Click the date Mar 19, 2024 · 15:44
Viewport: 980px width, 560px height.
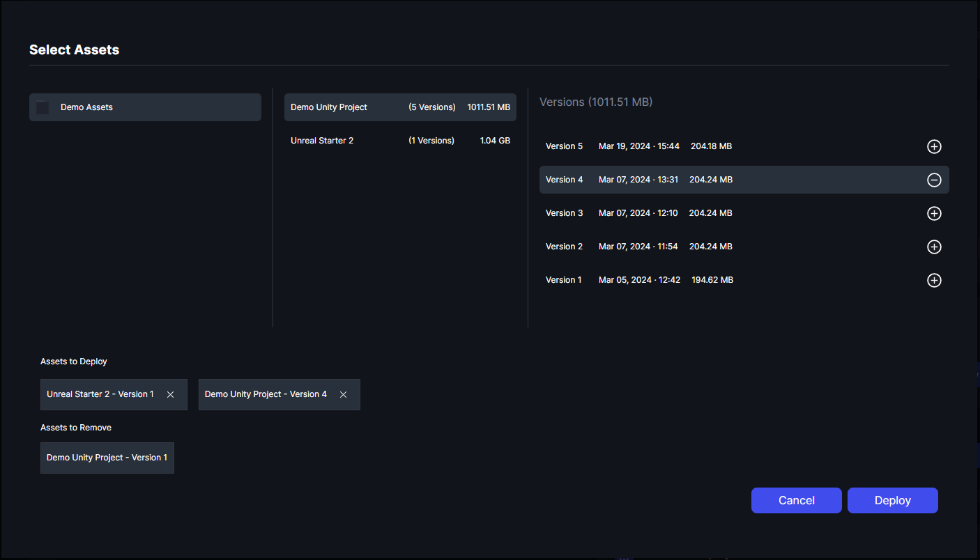[x=638, y=146]
